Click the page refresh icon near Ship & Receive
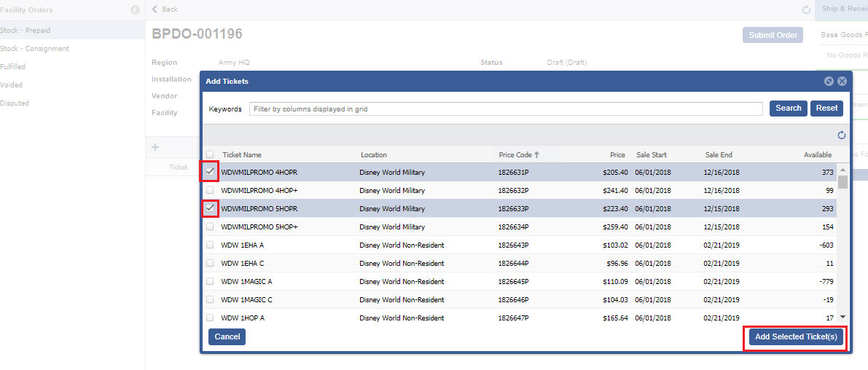Screen dimensions: 868x370 point(805,10)
